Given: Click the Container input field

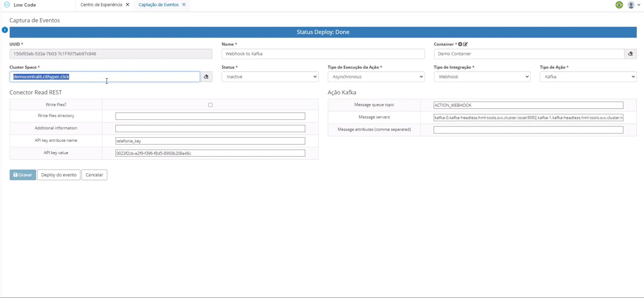Looking at the screenshot, I should point(529,54).
